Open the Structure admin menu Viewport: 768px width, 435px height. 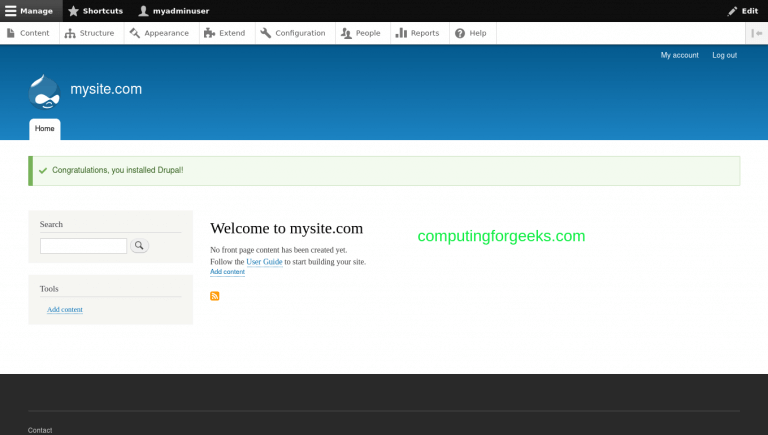click(90, 33)
